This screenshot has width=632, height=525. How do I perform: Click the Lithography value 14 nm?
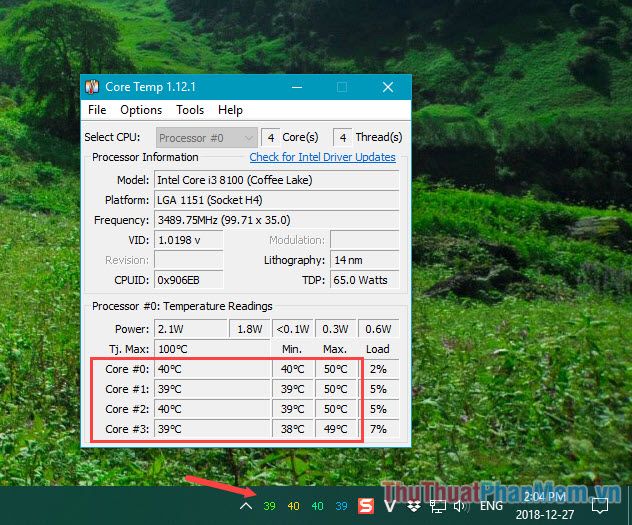coord(364,260)
